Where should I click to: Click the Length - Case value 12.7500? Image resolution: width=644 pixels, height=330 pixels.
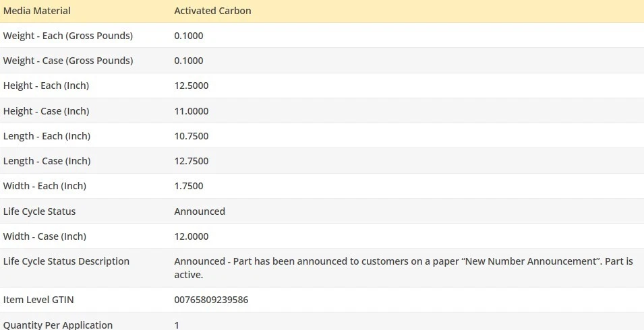click(x=192, y=161)
